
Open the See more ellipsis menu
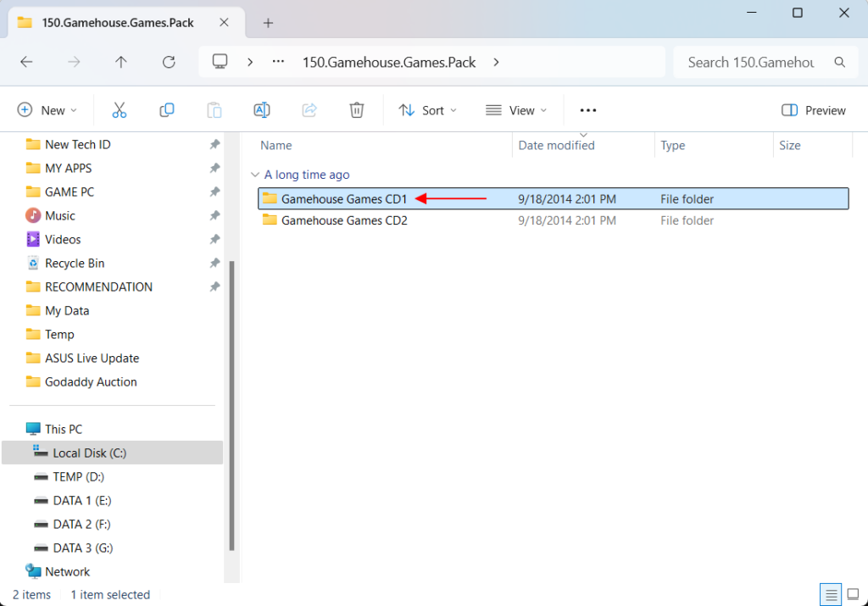(x=587, y=109)
